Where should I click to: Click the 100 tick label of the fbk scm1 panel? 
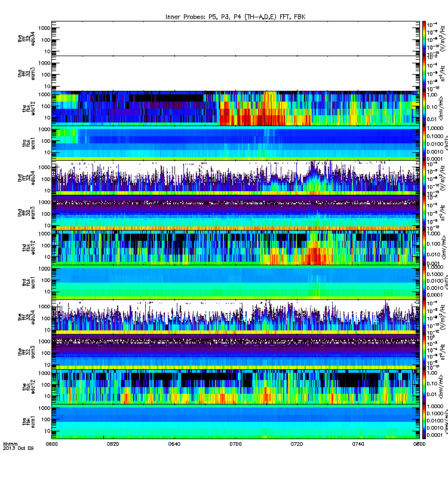click(46, 419)
